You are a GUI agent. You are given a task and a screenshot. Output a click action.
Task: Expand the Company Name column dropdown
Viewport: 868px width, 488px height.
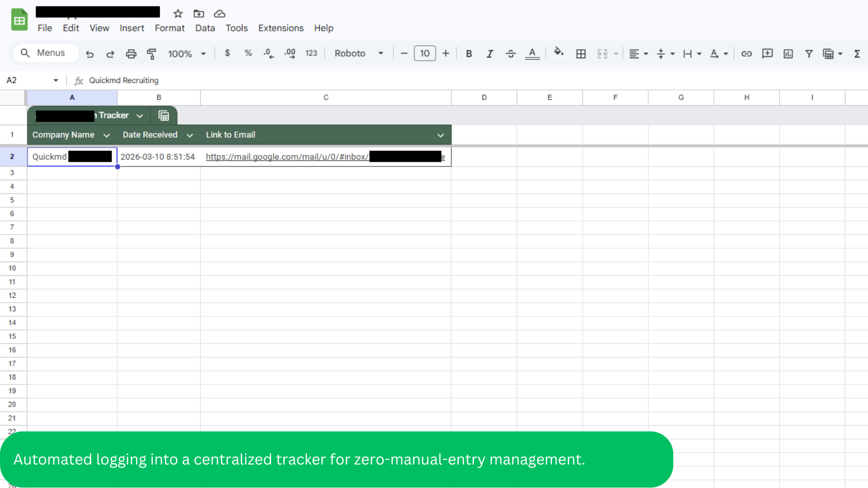click(x=107, y=135)
